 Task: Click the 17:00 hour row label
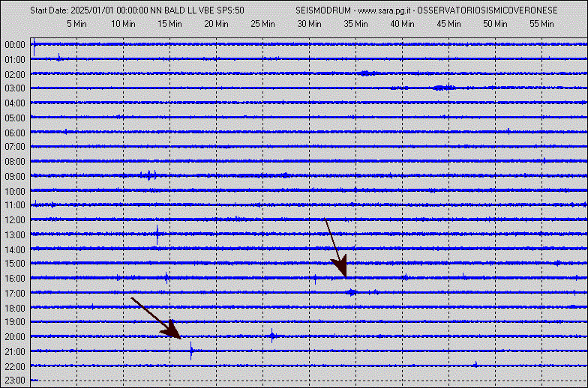pos(15,294)
